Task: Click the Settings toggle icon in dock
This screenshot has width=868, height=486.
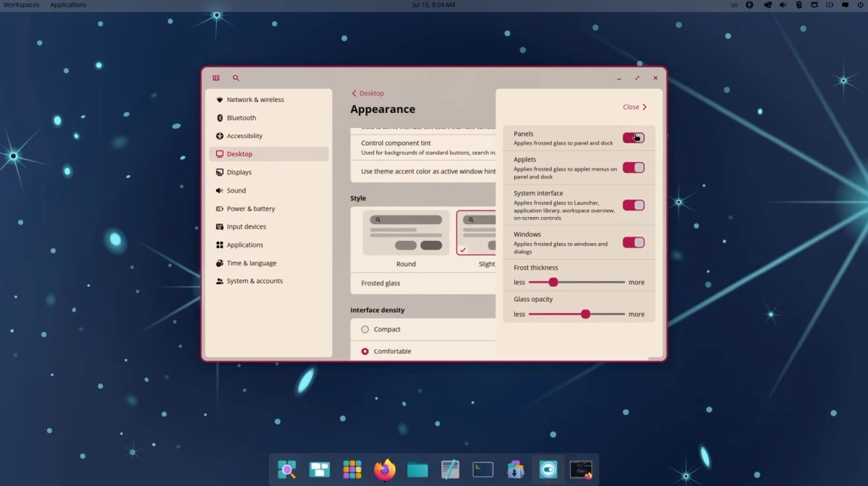Action: pyautogui.click(x=548, y=469)
